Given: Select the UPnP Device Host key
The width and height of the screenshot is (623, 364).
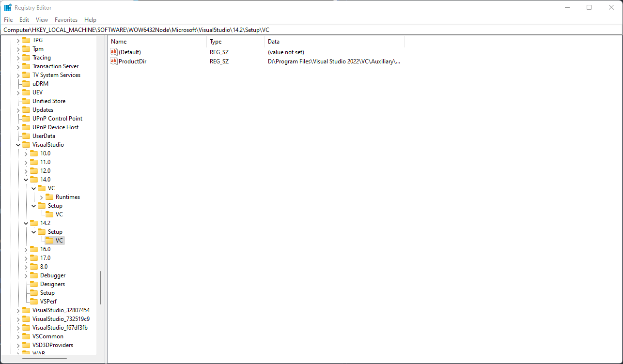Looking at the screenshot, I should [x=55, y=127].
